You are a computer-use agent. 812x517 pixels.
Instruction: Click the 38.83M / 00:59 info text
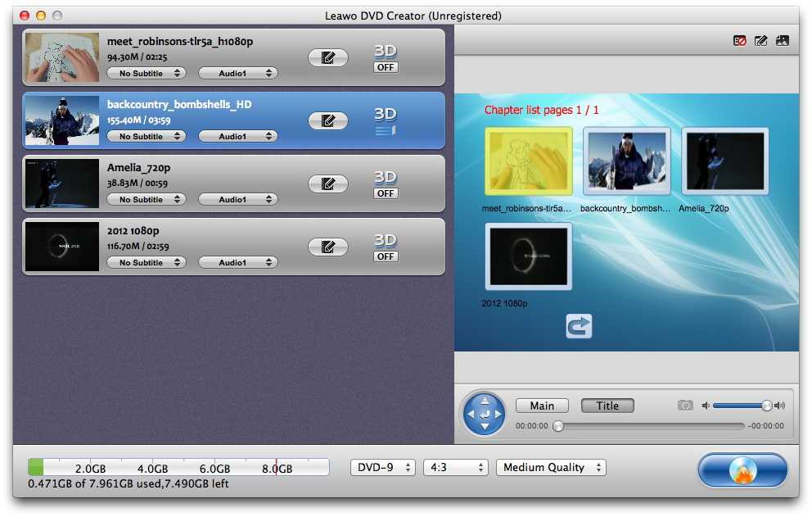[137, 183]
